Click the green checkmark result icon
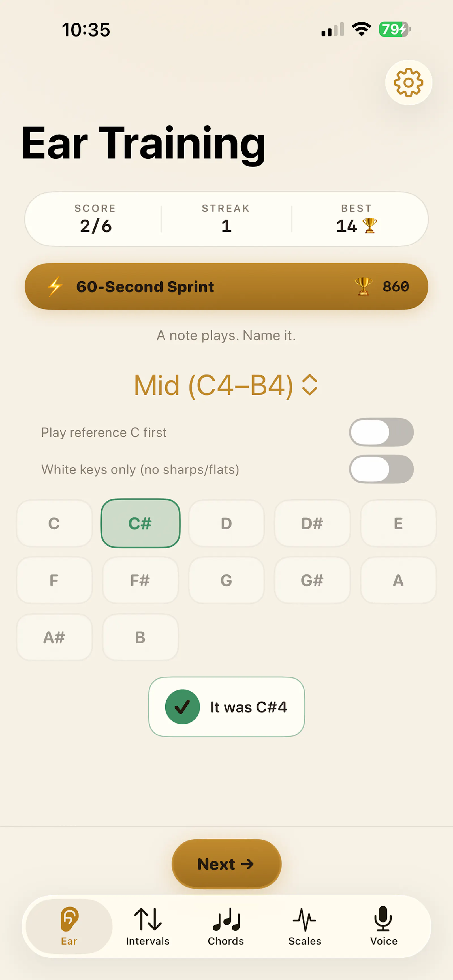The image size is (453, 980). [x=182, y=707]
